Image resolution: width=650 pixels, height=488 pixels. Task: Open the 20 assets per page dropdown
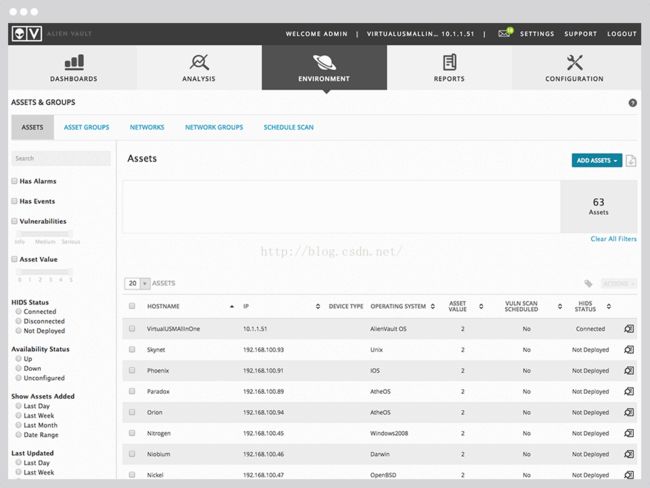click(137, 283)
